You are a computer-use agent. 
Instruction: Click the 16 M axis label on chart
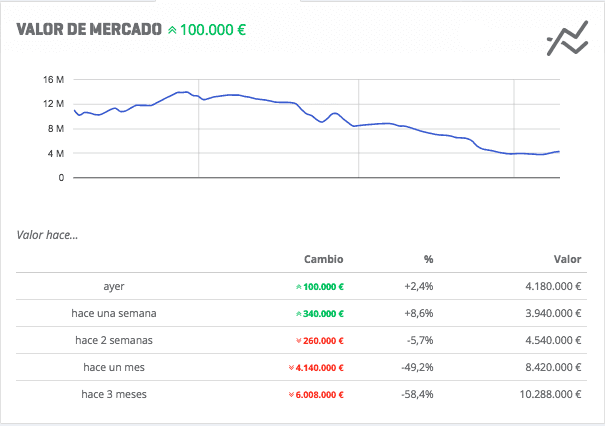[54, 79]
